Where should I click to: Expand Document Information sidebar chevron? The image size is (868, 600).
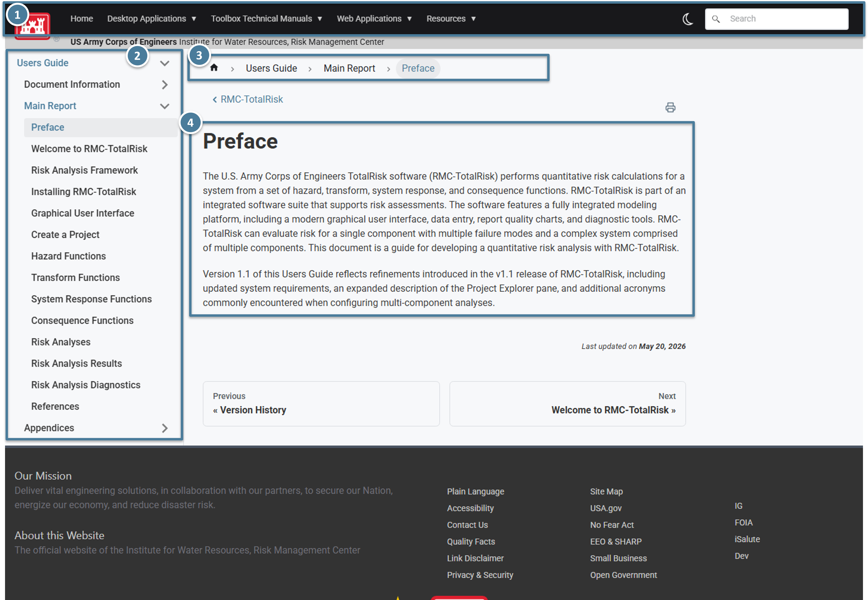click(x=164, y=85)
